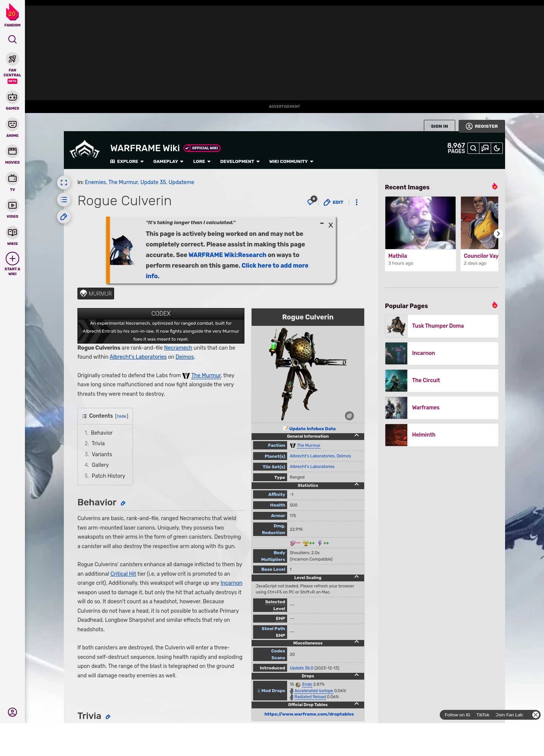Enlarge the Rogue Culverin infobox image

[349, 416]
